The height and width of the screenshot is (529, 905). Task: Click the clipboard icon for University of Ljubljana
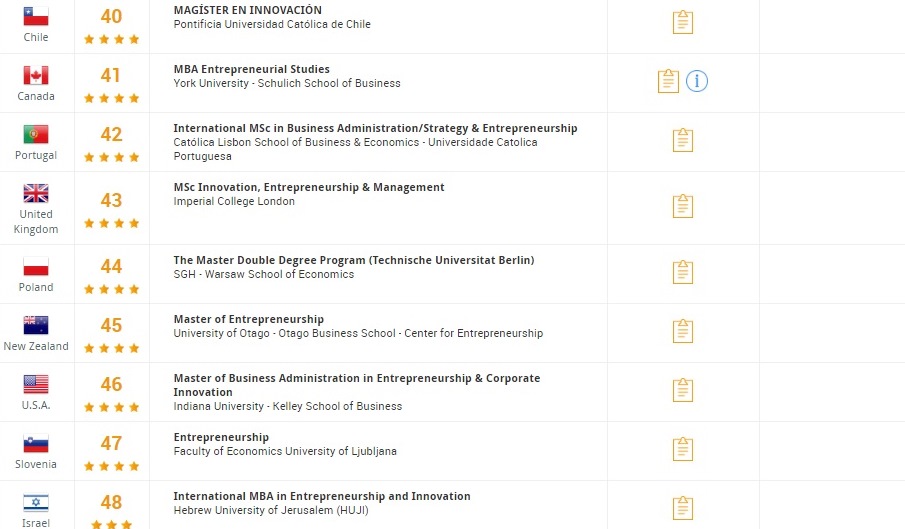tap(683, 449)
